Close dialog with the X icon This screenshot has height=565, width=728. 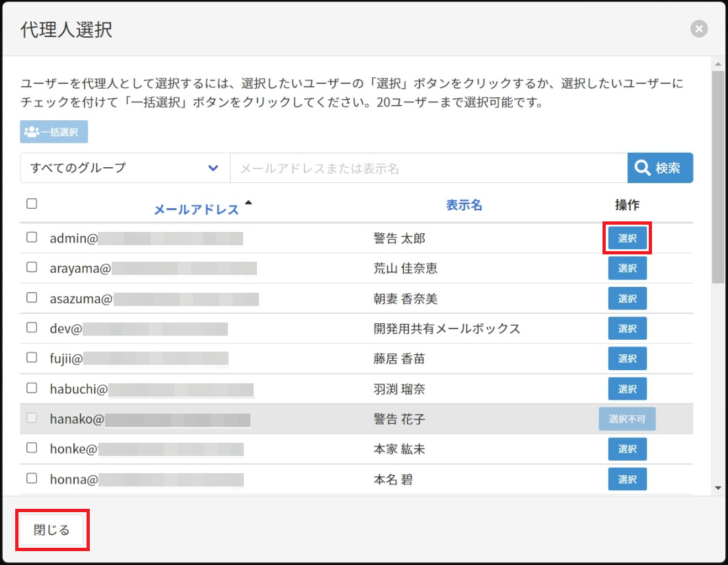click(x=699, y=29)
